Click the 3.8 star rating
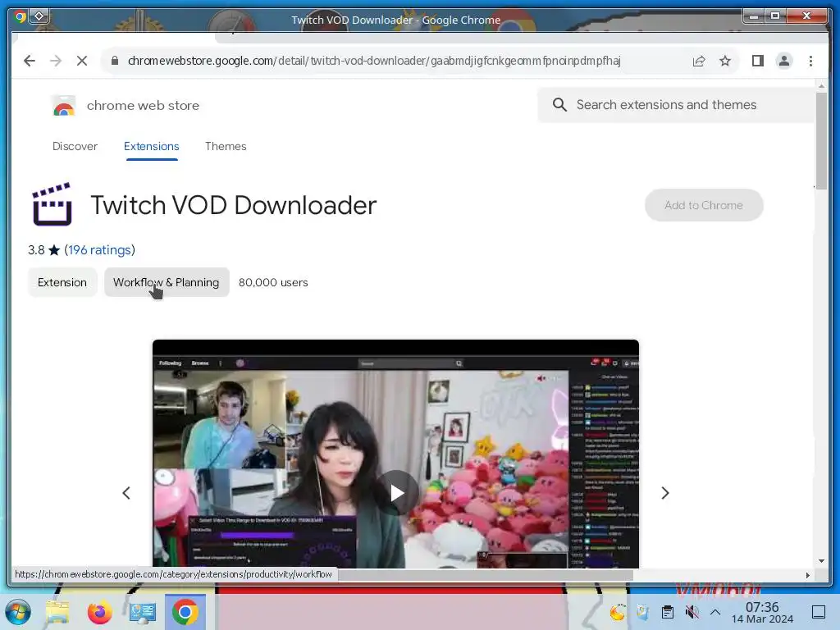The width and height of the screenshot is (840, 630). pyautogui.click(x=44, y=250)
